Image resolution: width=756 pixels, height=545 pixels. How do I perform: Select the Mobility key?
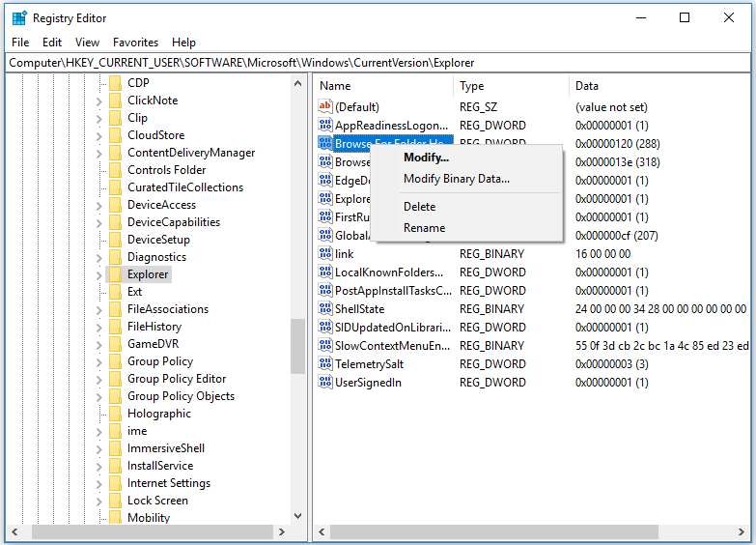pyautogui.click(x=149, y=518)
